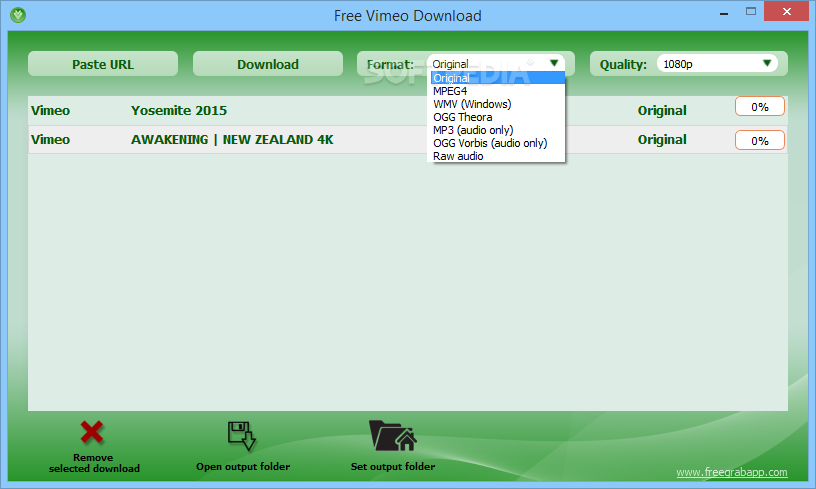Click the 0% progress of Yosemite 2015
816x489 pixels.
760,107
